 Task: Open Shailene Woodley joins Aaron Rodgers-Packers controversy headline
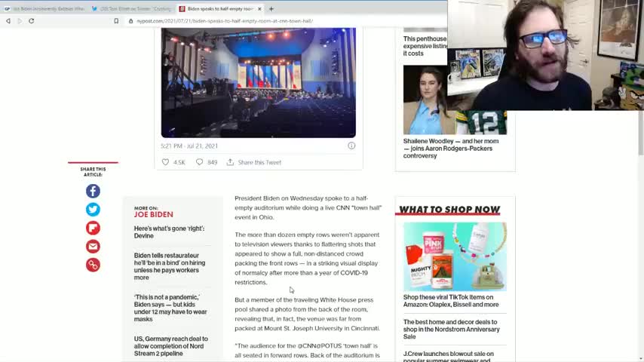[451, 149]
